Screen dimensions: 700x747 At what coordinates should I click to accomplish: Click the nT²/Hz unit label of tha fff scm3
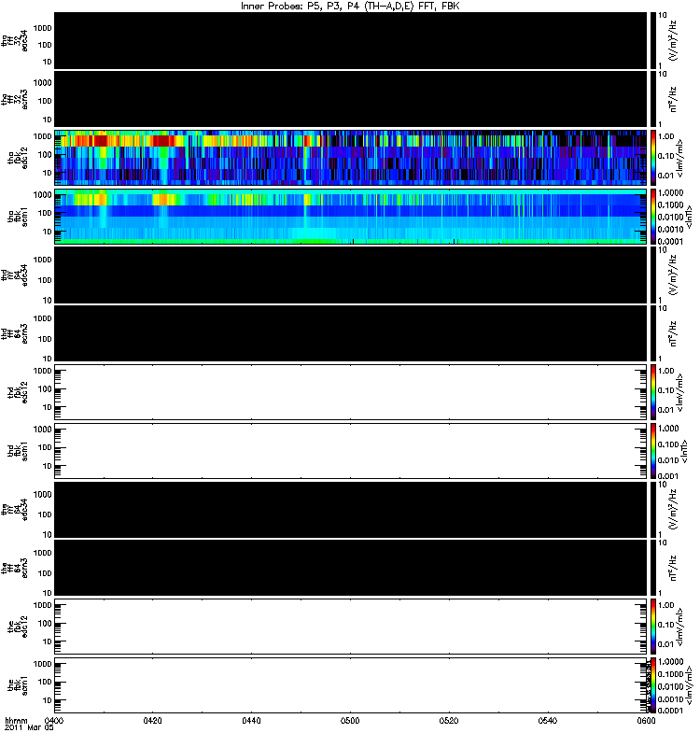pos(673,99)
